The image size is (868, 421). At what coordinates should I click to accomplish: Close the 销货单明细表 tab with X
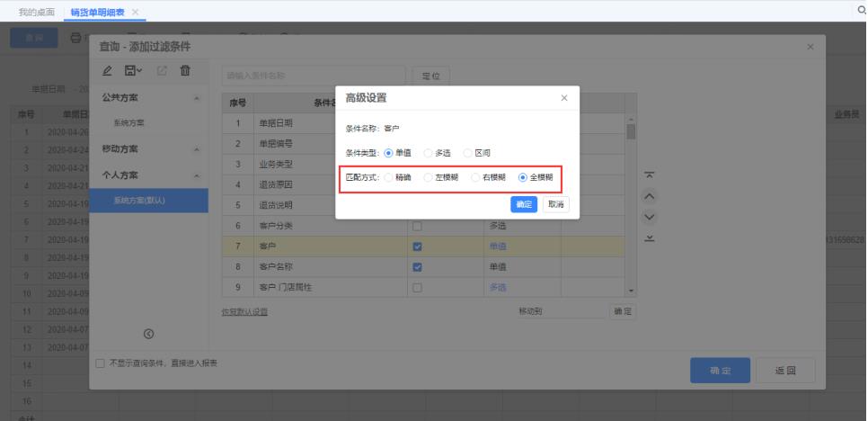click(135, 12)
